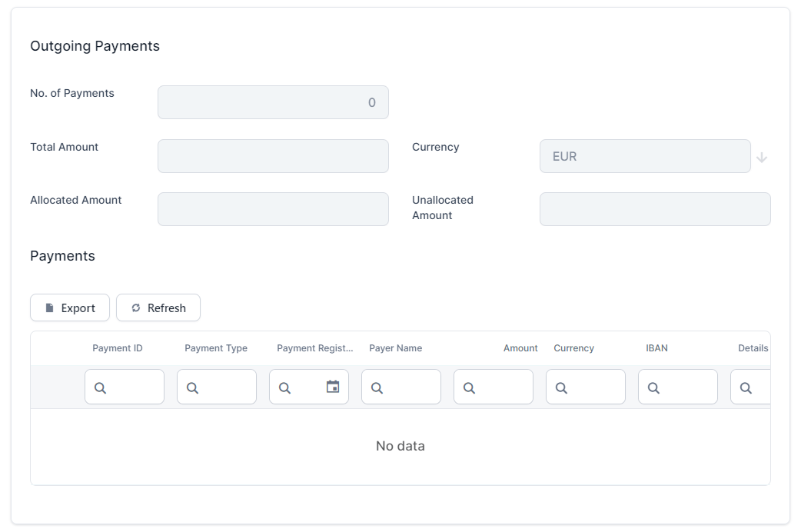Click the search icon in Payer Name filter
This screenshot has width=801, height=532.
(x=377, y=387)
